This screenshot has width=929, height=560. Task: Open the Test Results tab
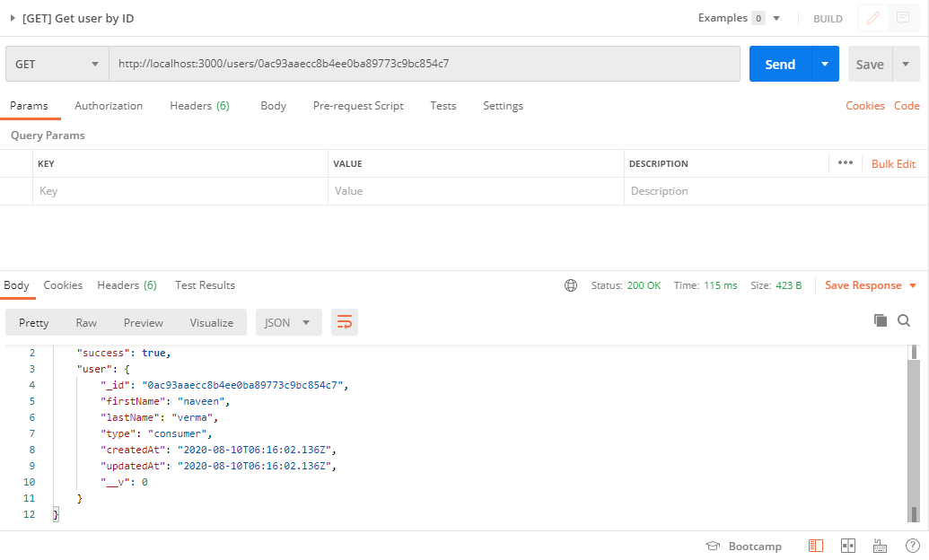click(x=205, y=285)
